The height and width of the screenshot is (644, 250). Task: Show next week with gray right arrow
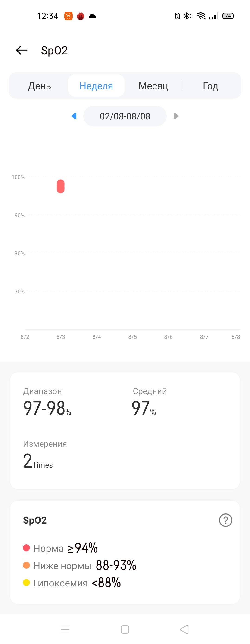point(176,116)
